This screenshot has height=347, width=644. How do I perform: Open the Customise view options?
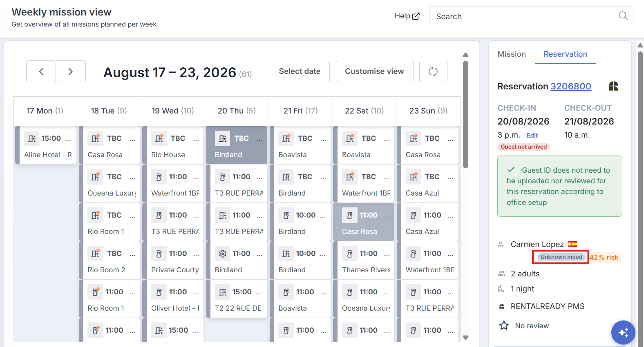[374, 71]
